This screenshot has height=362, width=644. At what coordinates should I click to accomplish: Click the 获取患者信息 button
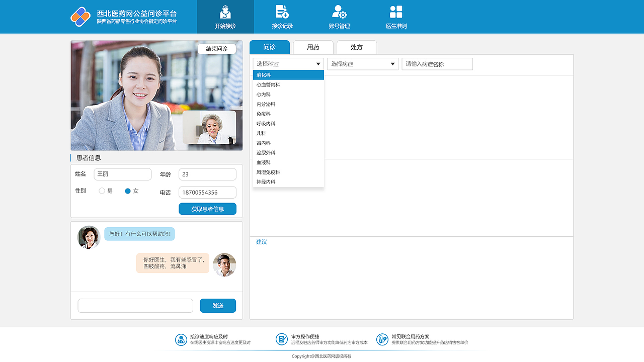(x=207, y=209)
